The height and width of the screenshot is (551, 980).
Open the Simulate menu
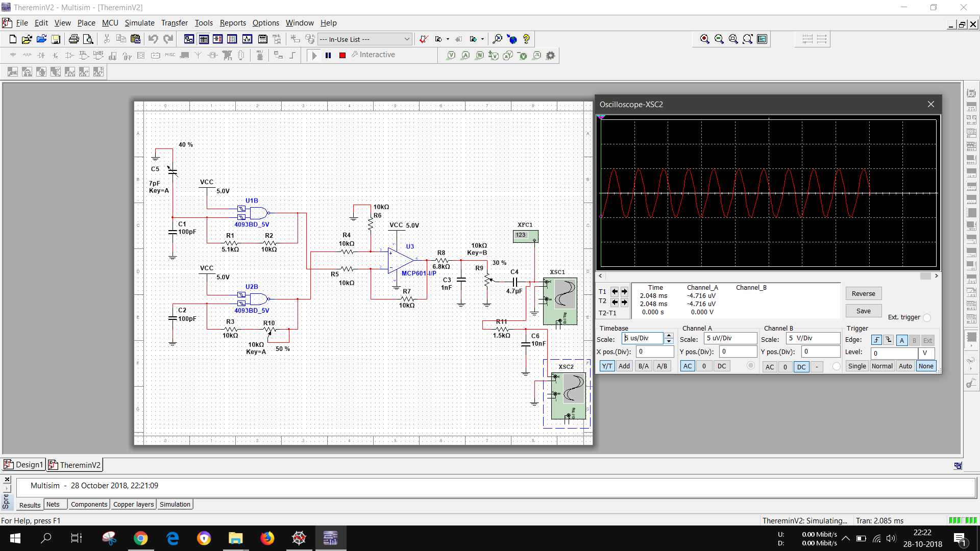tap(139, 23)
